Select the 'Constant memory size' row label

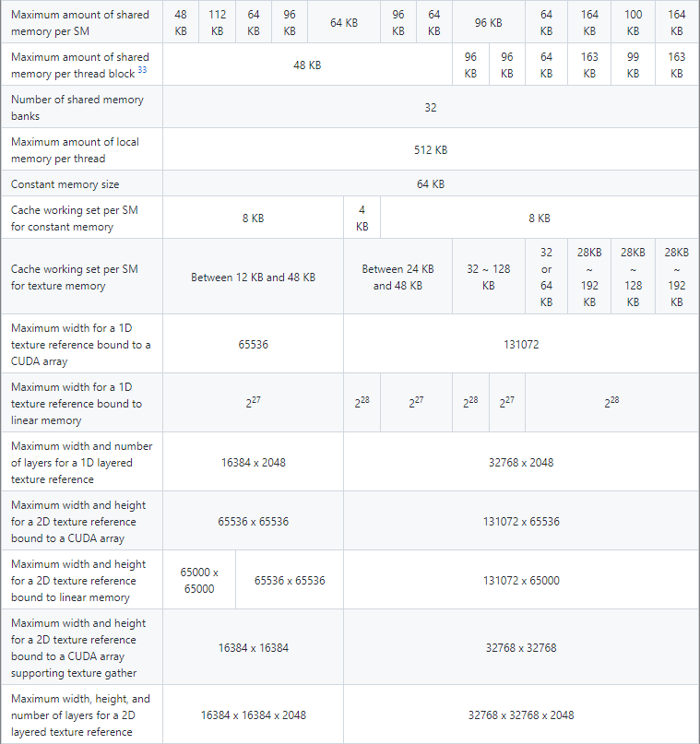pos(65,183)
